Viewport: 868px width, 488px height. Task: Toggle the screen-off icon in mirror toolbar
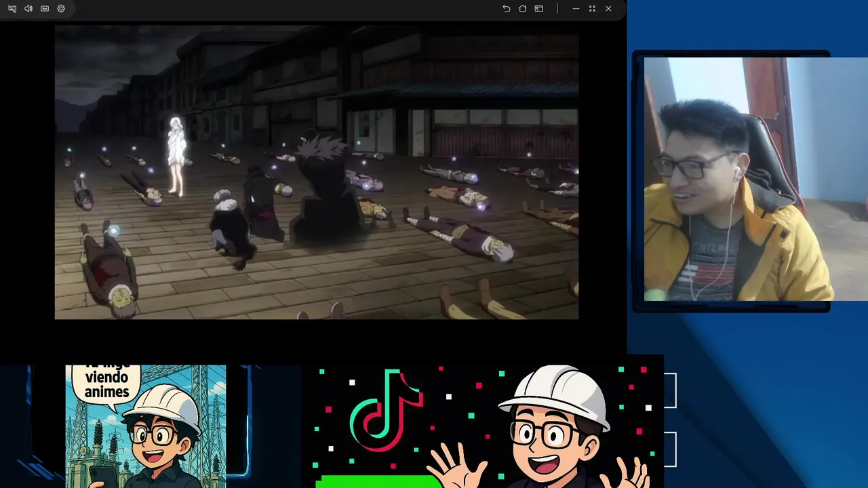coord(12,9)
